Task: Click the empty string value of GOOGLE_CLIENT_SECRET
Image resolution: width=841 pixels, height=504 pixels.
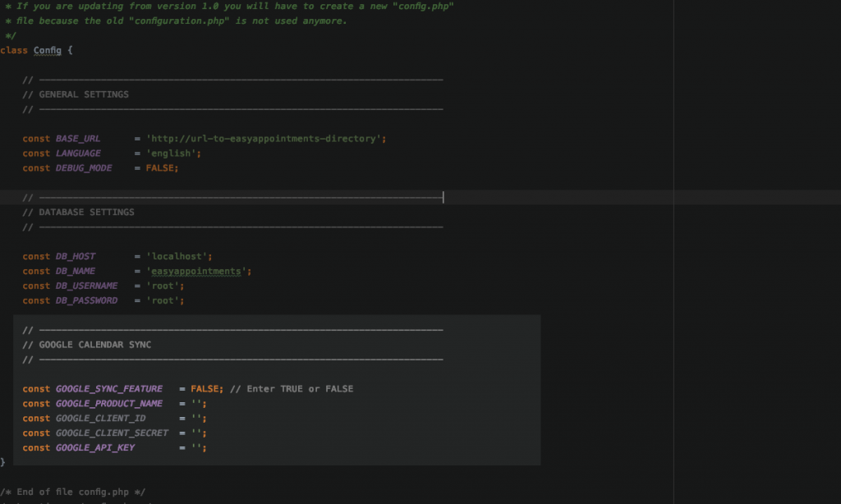Action: tap(195, 433)
